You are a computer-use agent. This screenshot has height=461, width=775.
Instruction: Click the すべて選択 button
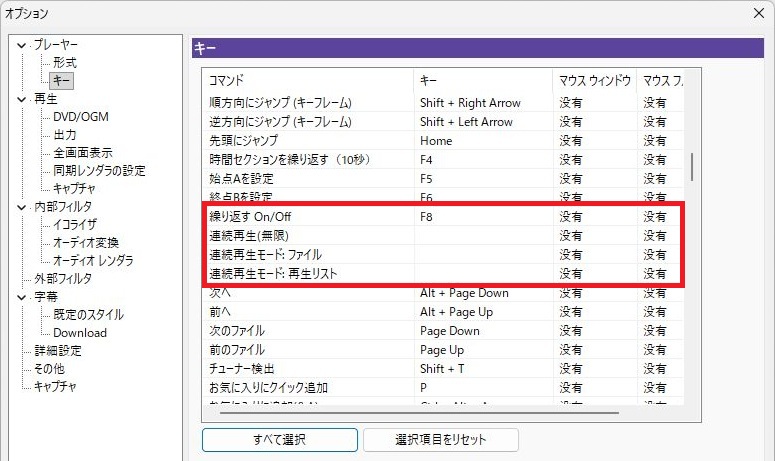point(279,440)
